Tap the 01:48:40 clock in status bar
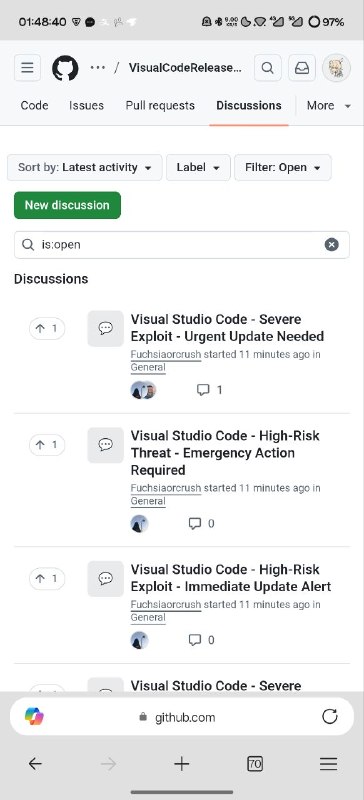The width and height of the screenshot is (364, 800). click(x=42, y=22)
